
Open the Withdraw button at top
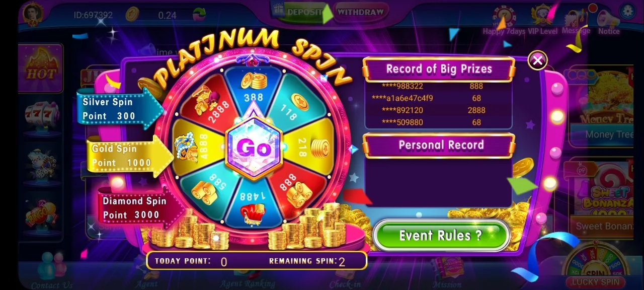[x=360, y=12]
